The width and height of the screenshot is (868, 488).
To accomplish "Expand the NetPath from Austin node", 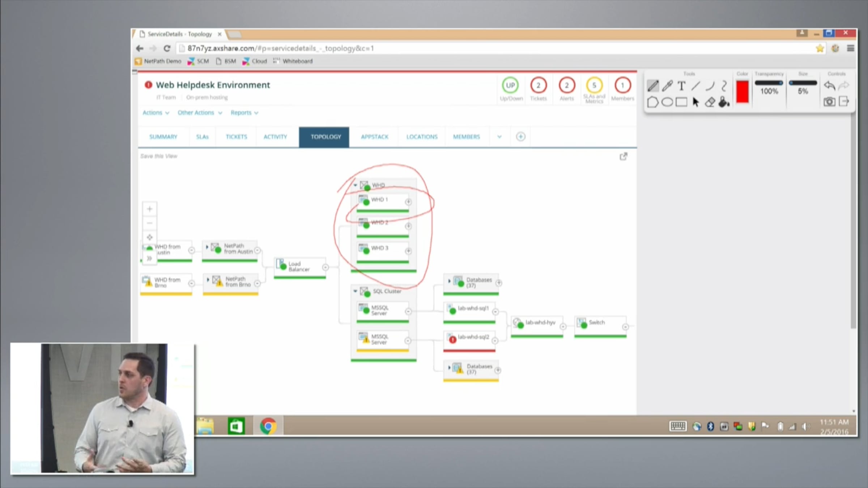I will pos(207,247).
